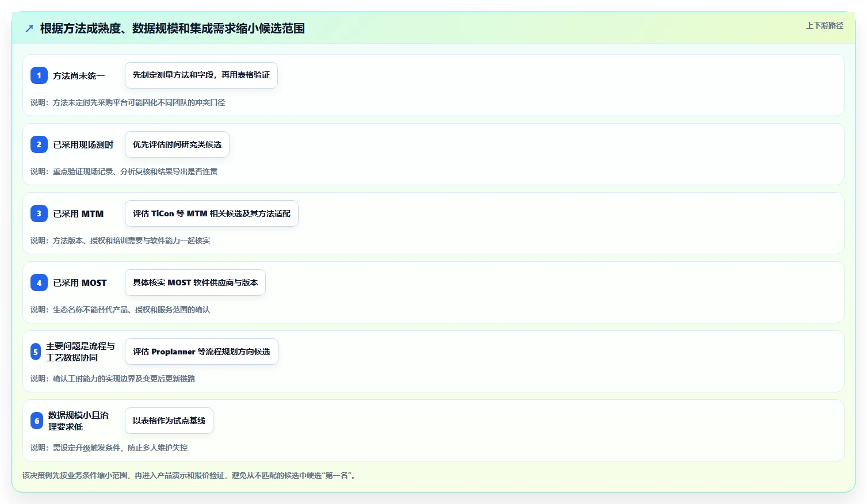Click the footer text 该决策树先按业务条件缩小范围

pyautogui.click(x=75, y=475)
